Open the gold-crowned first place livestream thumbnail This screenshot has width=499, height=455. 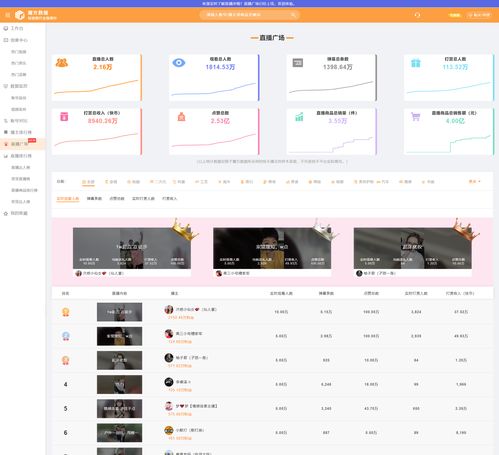point(132,248)
